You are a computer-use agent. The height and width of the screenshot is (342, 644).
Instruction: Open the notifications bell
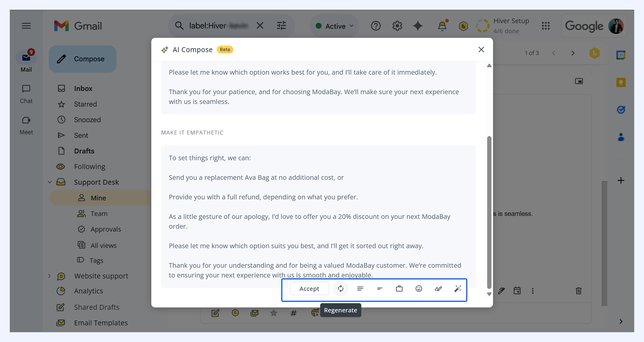(442, 26)
